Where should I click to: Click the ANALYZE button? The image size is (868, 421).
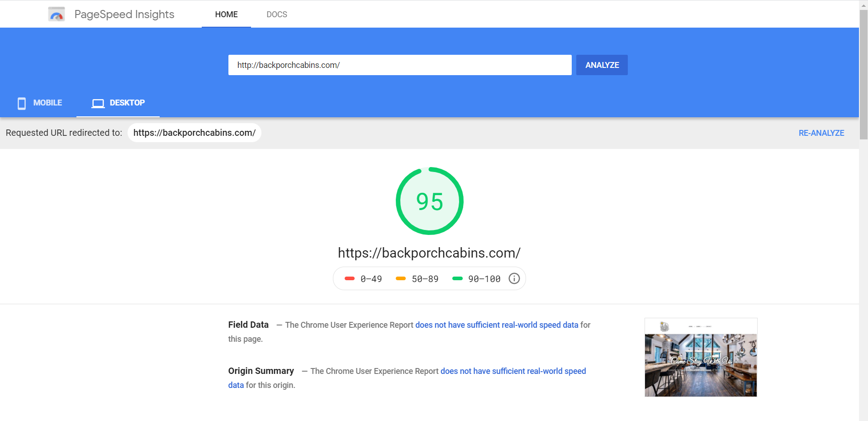(602, 65)
